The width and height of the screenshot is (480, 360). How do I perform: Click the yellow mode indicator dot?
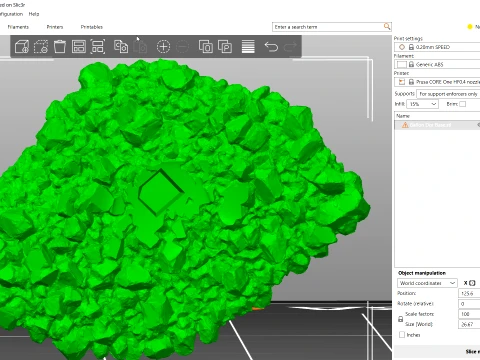tap(470, 27)
